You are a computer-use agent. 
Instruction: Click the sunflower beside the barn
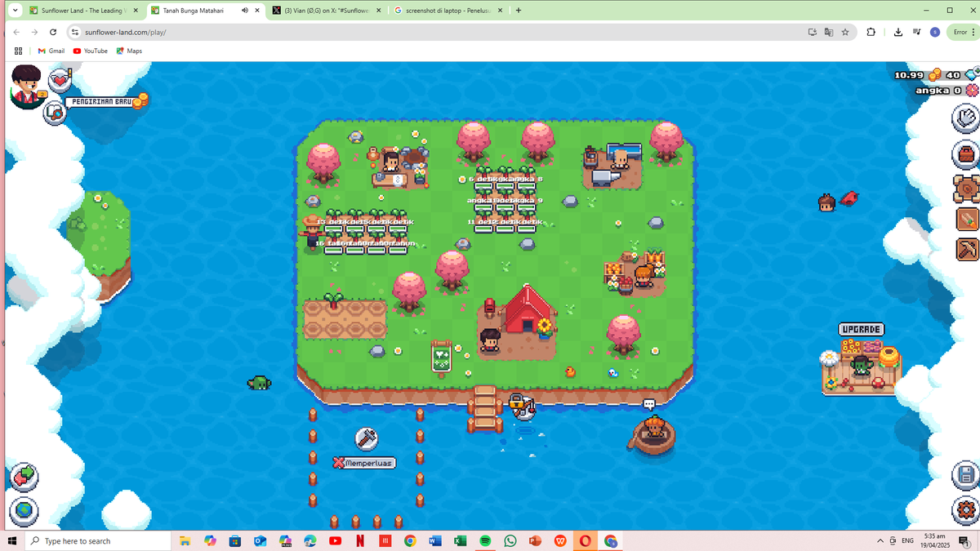(545, 328)
